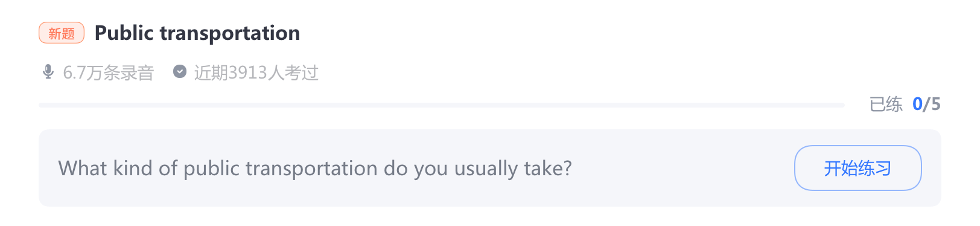This screenshot has width=980, height=226.
Task: Click the word 'transportation' in the bold heading
Action: 230,33
